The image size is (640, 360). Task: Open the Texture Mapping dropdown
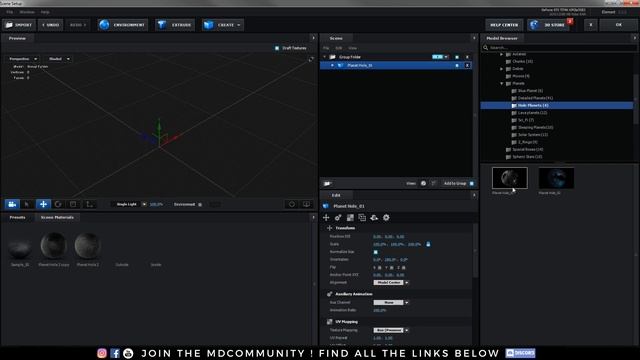(391, 330)
